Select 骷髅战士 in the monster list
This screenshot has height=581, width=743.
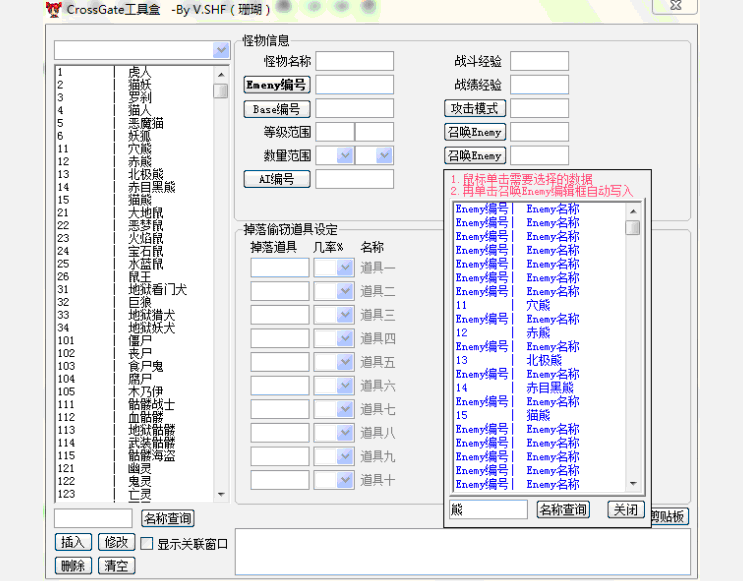click(135, 404)
